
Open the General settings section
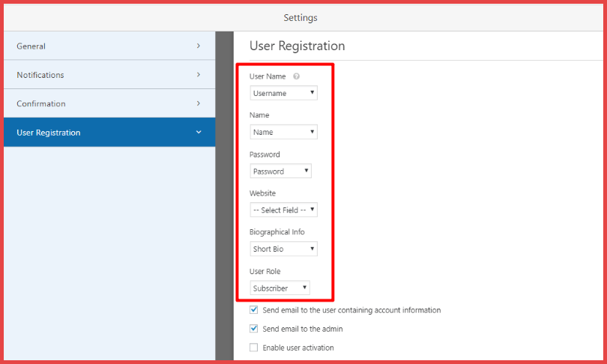[x=31, y=46]
